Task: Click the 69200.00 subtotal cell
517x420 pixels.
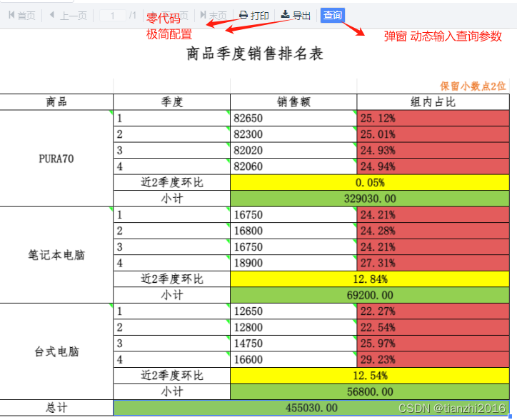Action: coord(370,295)
